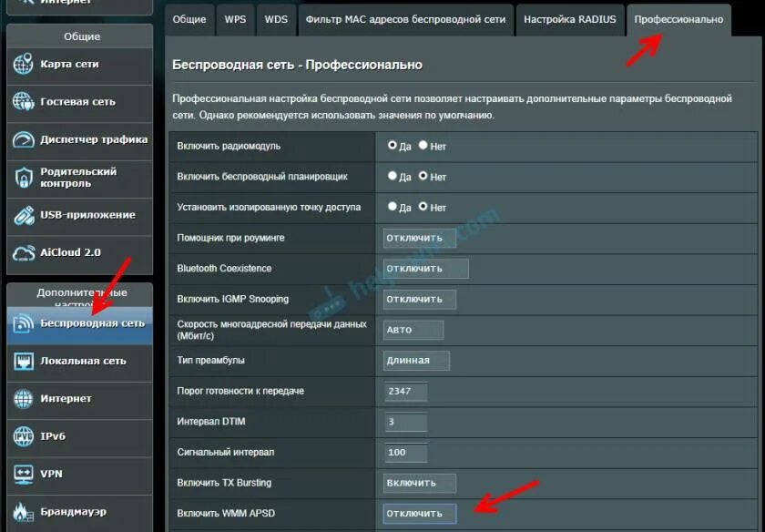Open the multicast rate Авто dropdown
This screenshot has width=765, height=532.
[x=413, y=330]
